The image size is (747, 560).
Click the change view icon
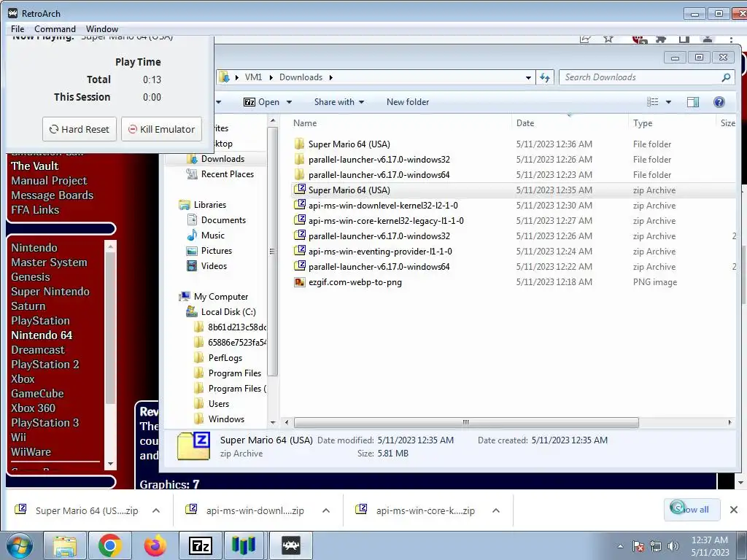click(x=653, y=102)
